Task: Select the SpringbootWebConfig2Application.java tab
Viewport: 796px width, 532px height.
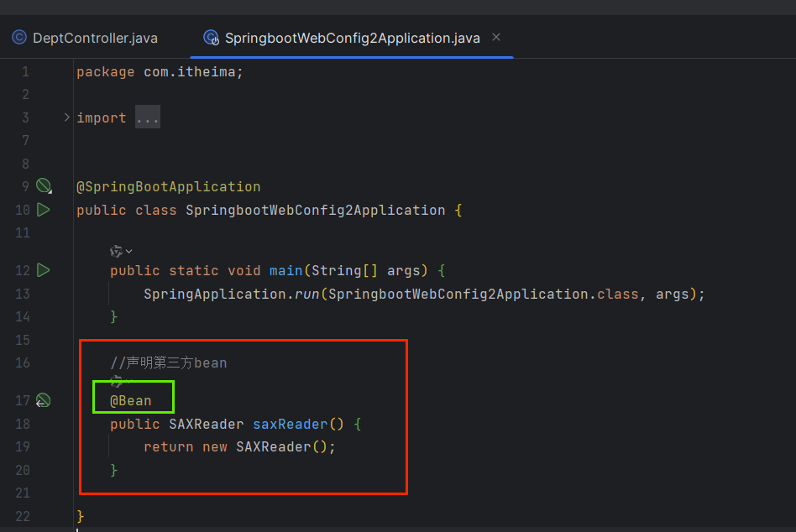Action: [x=352, y=38]
